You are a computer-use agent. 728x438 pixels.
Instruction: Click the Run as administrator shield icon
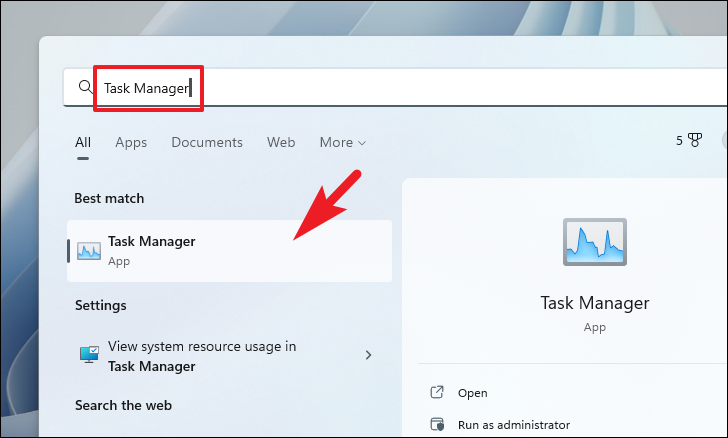pyautogui.click(x=437, y=425)
